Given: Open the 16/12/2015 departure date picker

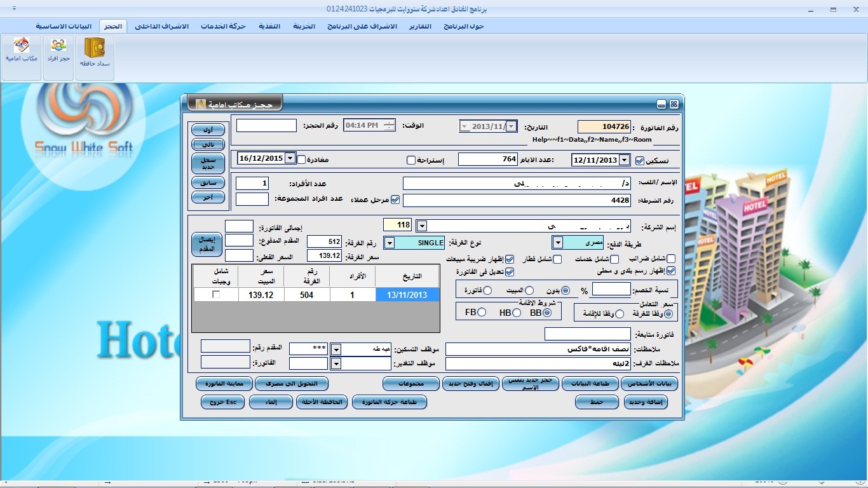Looking at the screenshot, I should 290,158.
